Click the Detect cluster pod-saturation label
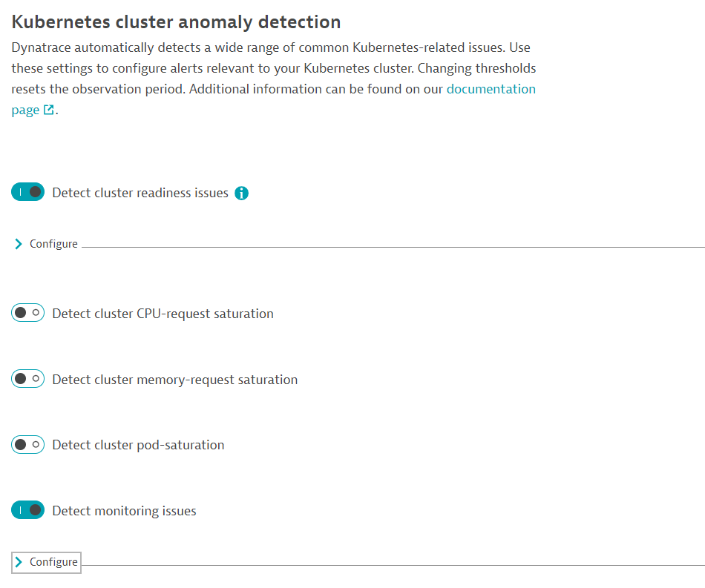Screen dimensions: 705x588 [138, 445]
